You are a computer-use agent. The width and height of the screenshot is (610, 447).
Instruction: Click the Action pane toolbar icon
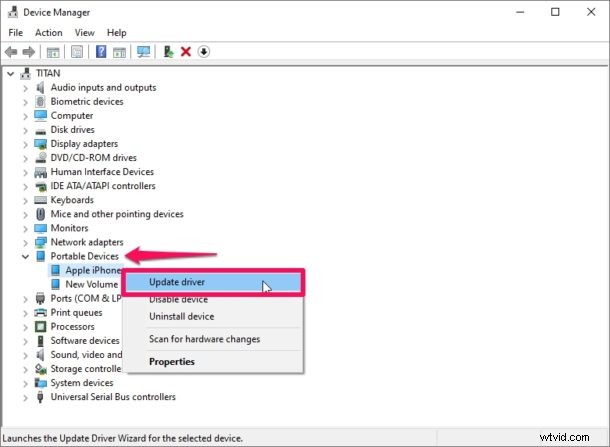(119, 52)
